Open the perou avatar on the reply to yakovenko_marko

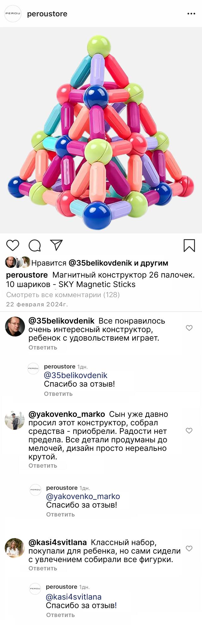click(35, 490)
